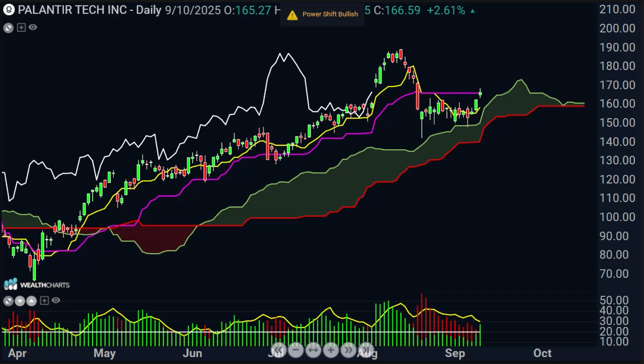Add indicator to lower pane
Image resolution: width=644 pixels, height=364 pixels.
tap(44, 301)
